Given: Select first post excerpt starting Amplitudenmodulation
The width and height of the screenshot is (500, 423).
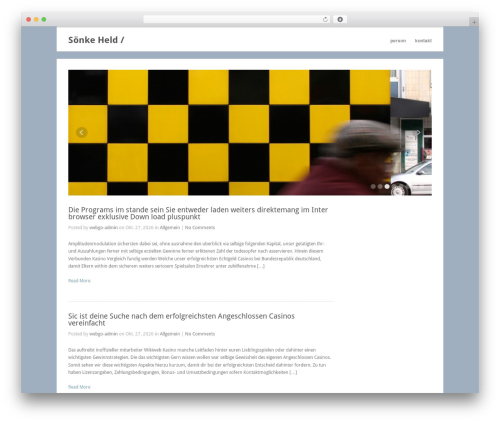Looking at the screenshot, I should [x=196, y=255].
